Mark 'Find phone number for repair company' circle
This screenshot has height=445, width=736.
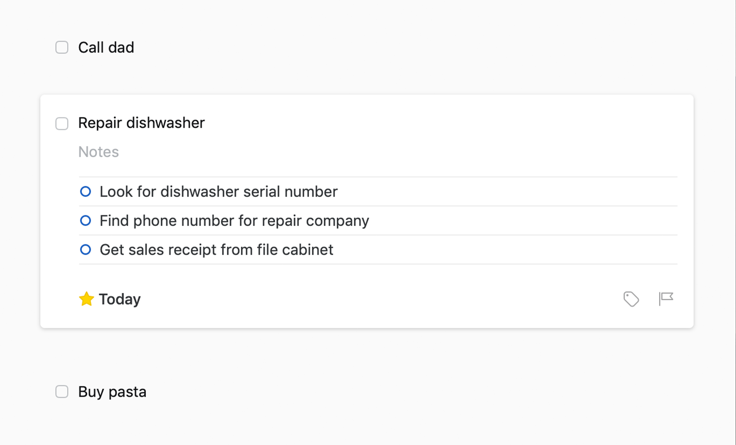click(85, 221)
